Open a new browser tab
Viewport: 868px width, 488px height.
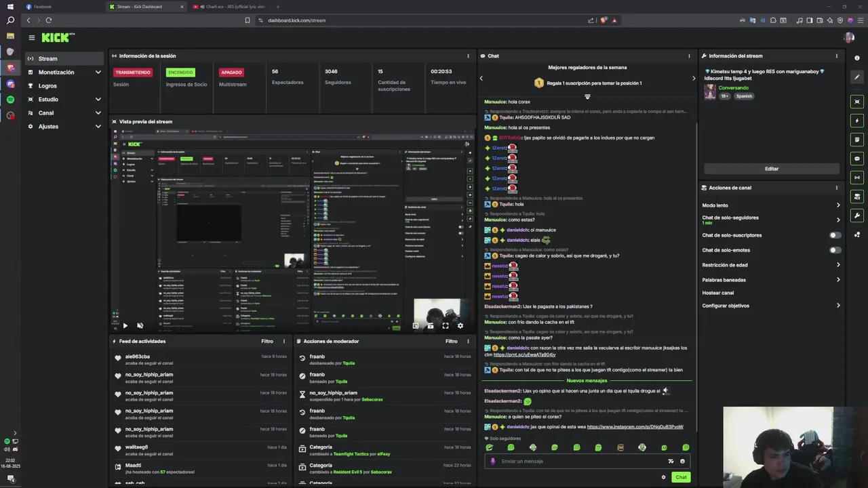click(277, 7)
